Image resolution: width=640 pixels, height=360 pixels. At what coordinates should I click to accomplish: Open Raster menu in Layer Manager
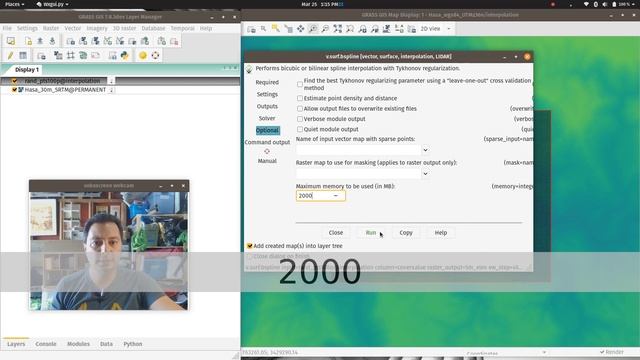pyautogui.click(x=51, y=28)
